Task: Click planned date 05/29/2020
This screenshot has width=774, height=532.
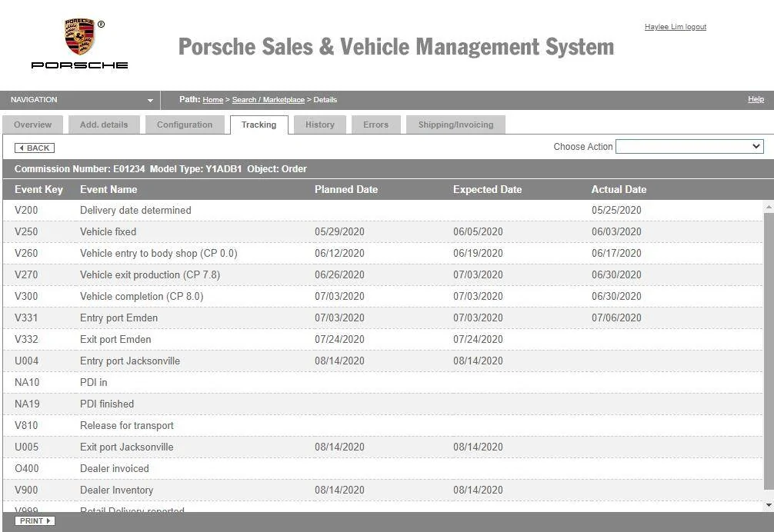Action: (x=339, y=231)
